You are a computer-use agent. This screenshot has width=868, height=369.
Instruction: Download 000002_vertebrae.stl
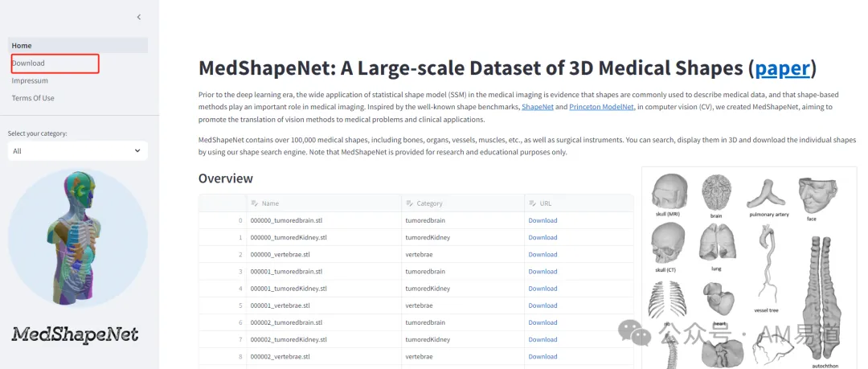coord(542,357)
